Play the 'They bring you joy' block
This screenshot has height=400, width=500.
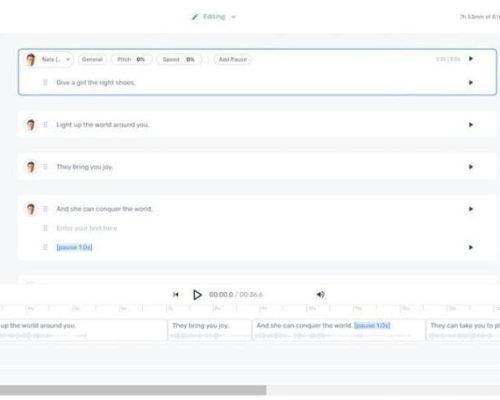(471, 167)
